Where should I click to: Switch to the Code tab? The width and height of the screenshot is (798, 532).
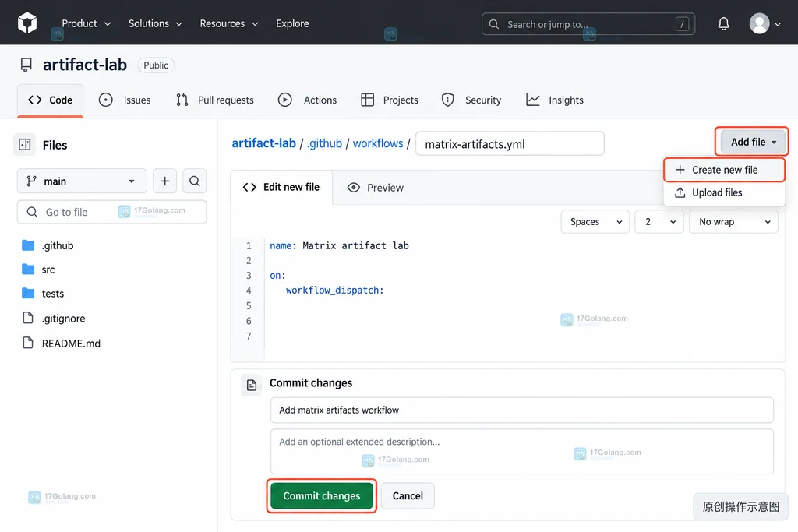coord(51,100)
